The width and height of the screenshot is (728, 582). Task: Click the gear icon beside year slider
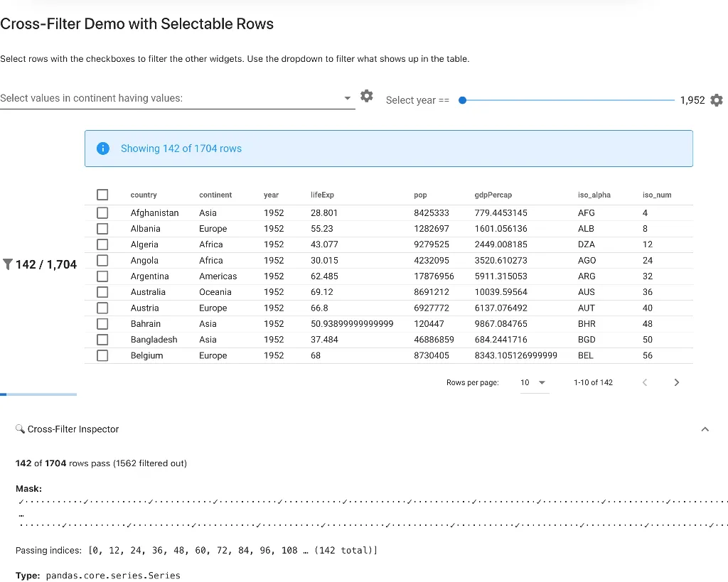717,100
